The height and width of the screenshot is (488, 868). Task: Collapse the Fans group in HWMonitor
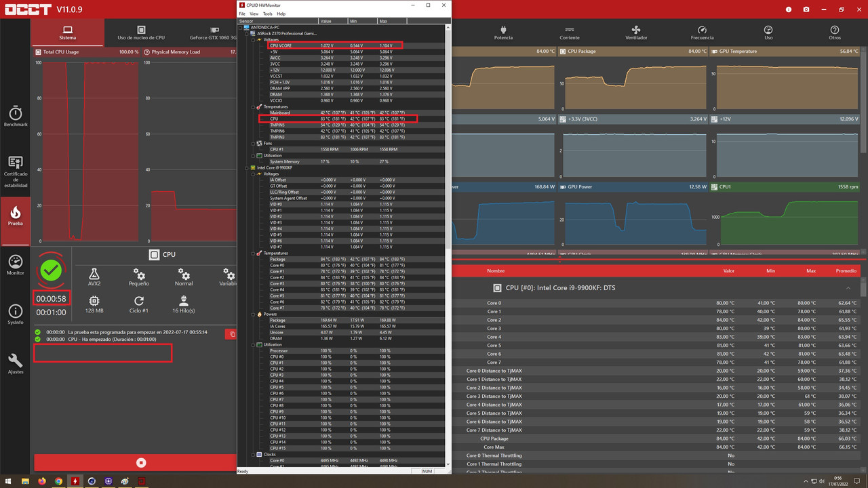click(x=253, y=143)
